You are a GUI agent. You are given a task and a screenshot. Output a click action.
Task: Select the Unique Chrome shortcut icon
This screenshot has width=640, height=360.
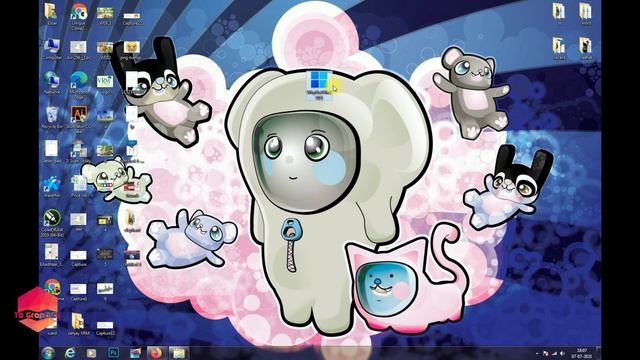click(78, 16)
